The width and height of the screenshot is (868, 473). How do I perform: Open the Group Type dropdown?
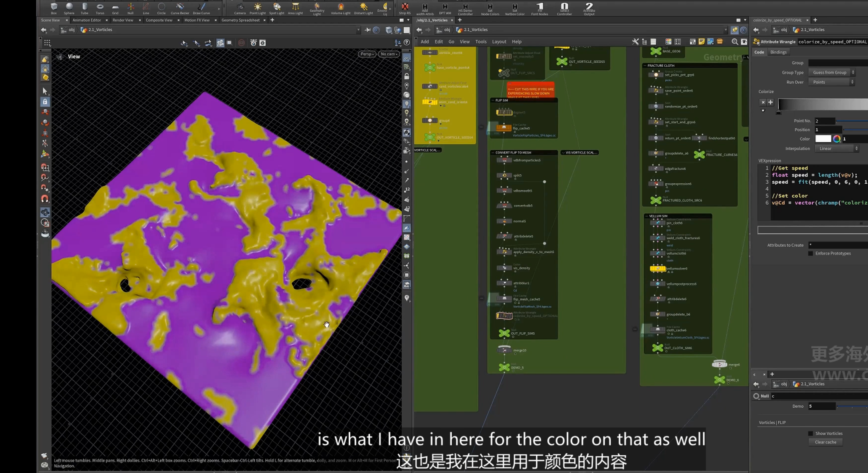pyautogui.click(x=832, y=72)
